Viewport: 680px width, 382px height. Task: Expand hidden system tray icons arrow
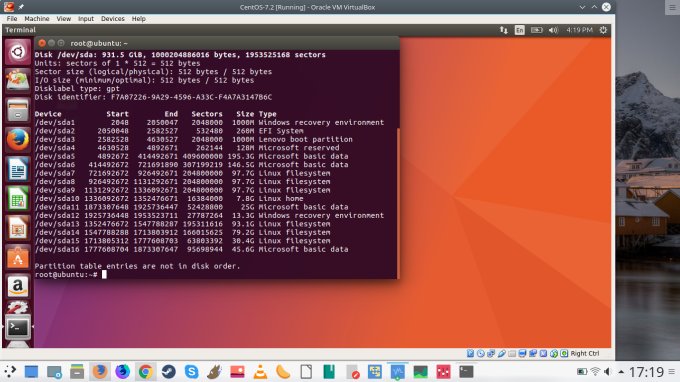tap(621, 372)
